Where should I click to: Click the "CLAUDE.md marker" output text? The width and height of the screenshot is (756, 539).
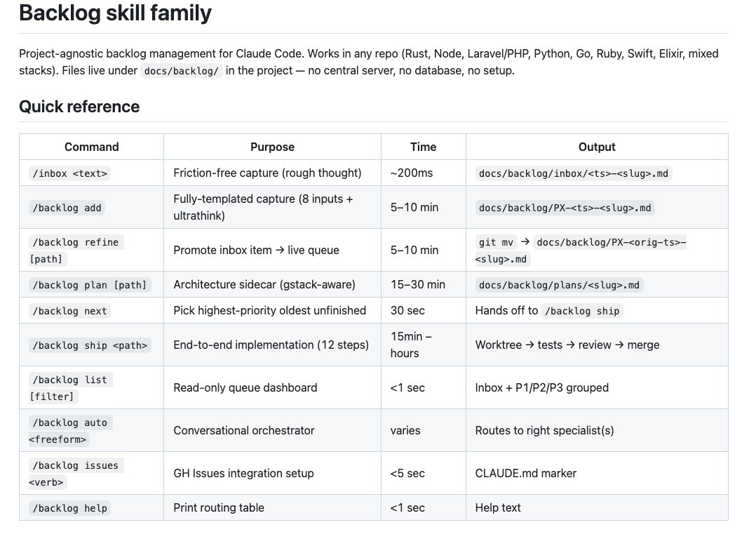(525, 473)
